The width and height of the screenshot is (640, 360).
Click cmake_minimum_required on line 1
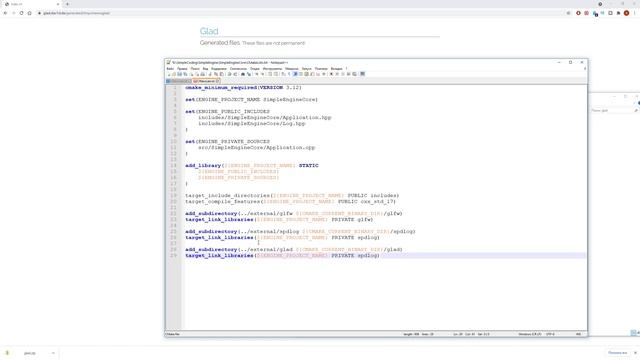221,88
